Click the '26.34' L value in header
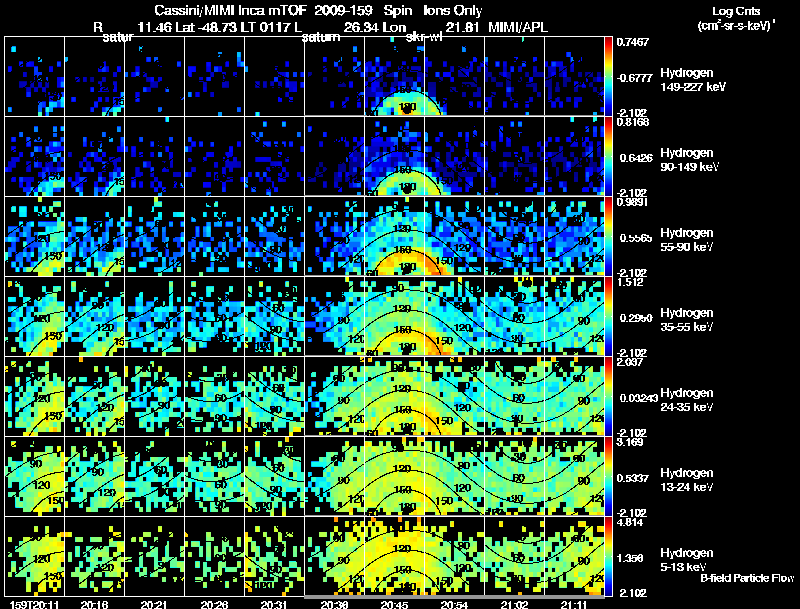This screenshot has width=800, height=609. pyautogui.click(x=361, y=27)
